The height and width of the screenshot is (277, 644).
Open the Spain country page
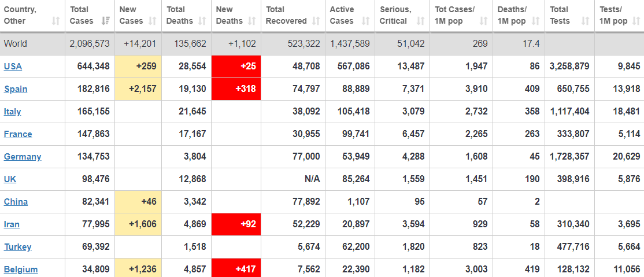click(x=16, y=89)
